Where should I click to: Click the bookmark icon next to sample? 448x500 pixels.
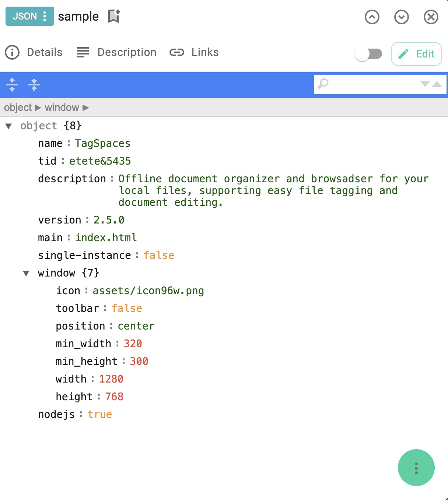point(112,17)
